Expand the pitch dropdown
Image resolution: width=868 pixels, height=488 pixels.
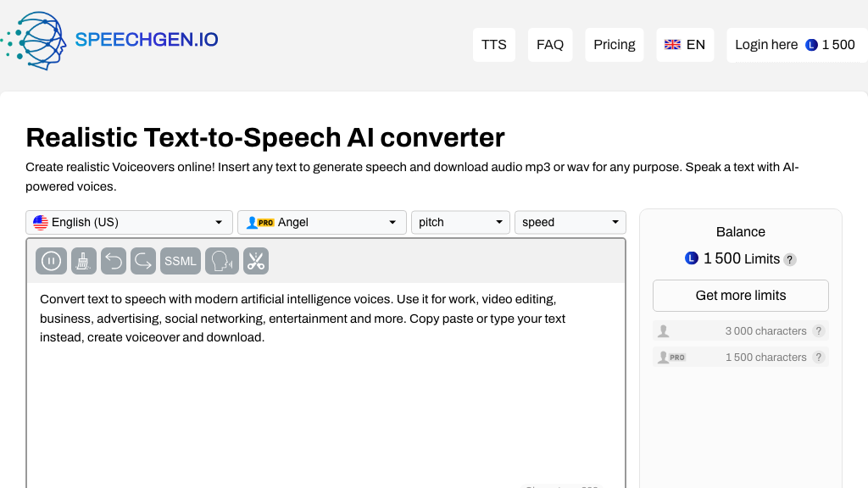(460, 222)
